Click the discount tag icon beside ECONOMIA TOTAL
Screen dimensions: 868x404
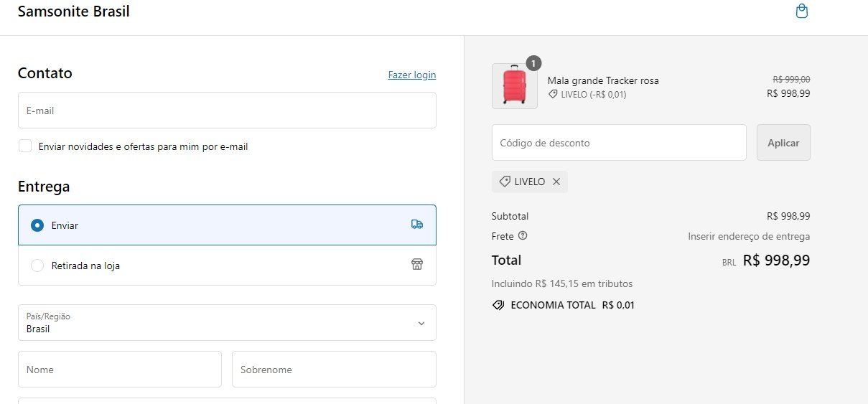pyautogui.click(x=498, y=305)
